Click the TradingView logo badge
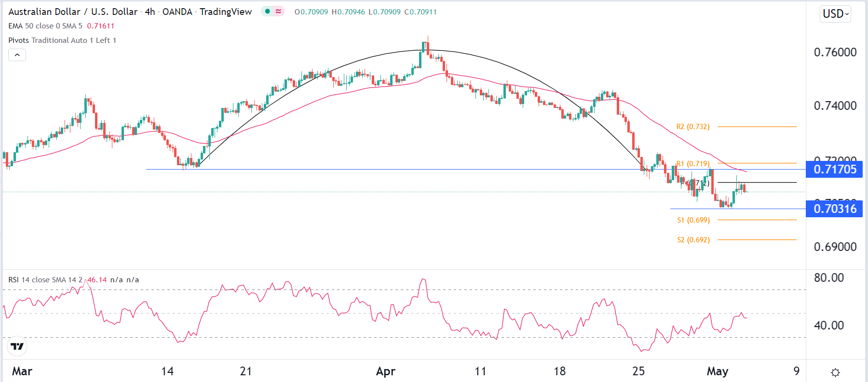 pos(17,346)
